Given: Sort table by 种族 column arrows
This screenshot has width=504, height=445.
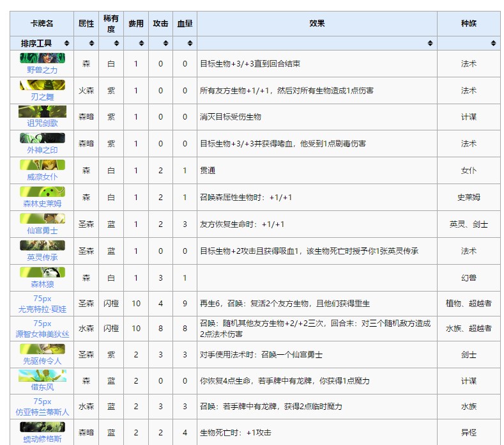Looking at the screenshot, I should [x=493, y=43].
